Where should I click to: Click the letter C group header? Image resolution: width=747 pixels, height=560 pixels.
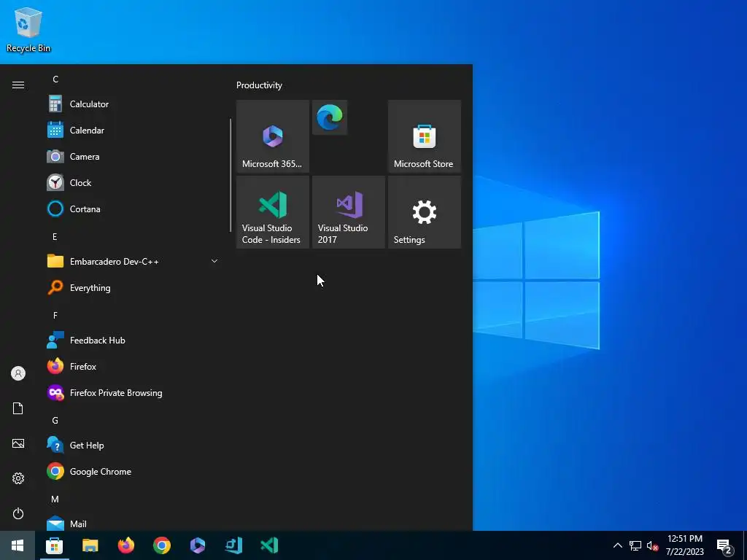[x=55, y=79]
